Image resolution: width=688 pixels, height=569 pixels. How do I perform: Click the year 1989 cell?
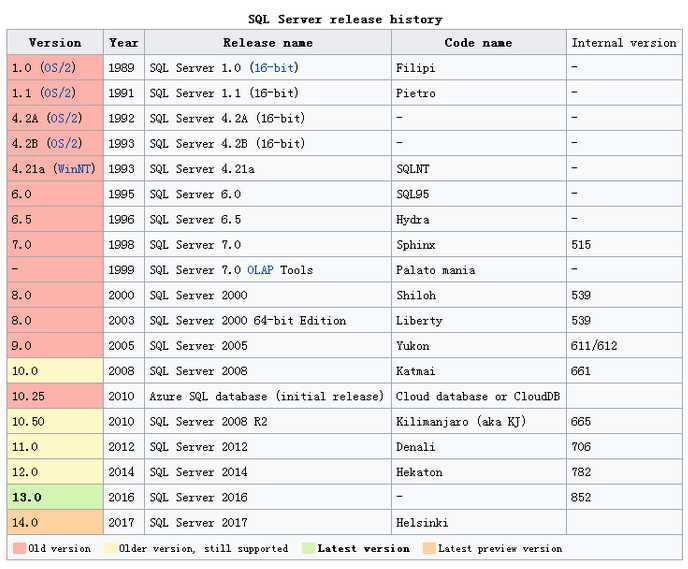click(x=124, y=68)
